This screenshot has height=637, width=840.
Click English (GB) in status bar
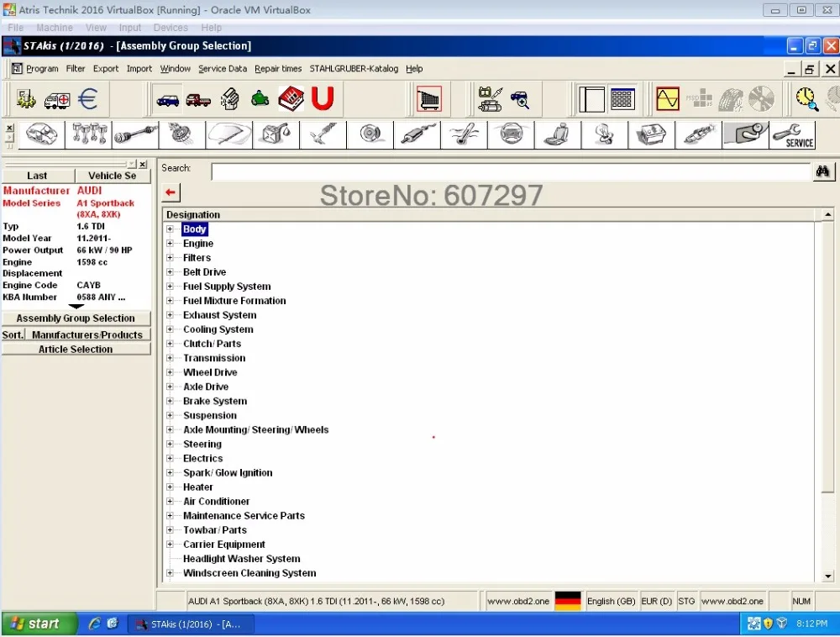[612, 601]
